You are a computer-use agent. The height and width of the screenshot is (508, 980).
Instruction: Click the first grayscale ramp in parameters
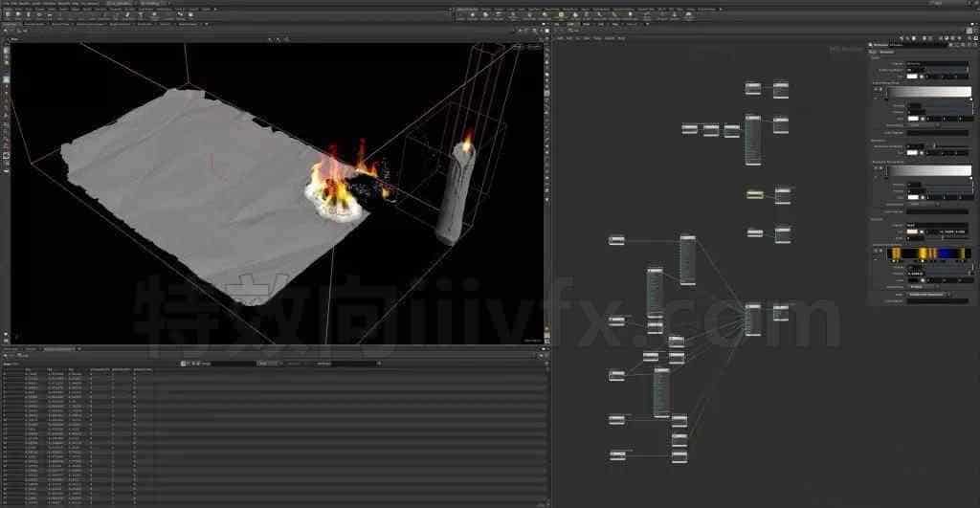pos(928,92)
